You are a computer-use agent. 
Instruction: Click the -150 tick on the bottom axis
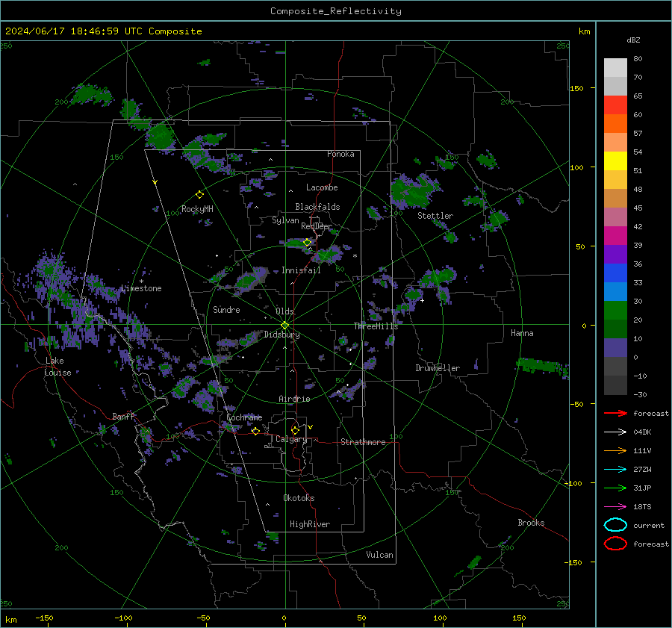click(x=44, y=618)
